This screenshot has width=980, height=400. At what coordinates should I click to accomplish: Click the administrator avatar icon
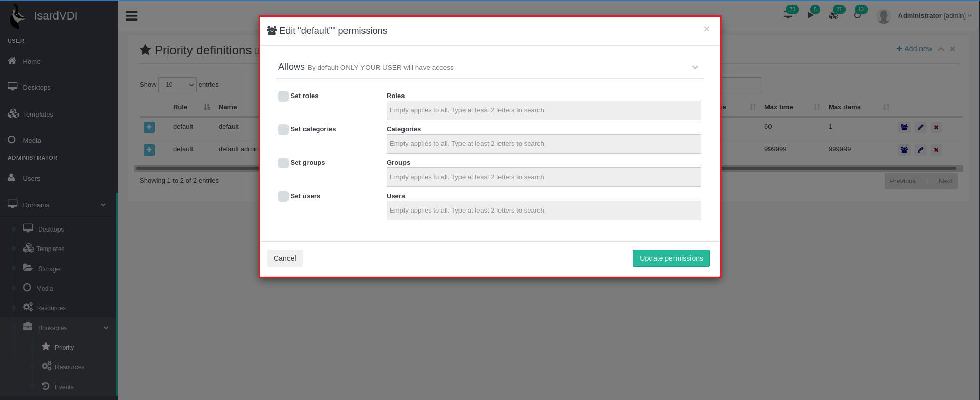883,16
